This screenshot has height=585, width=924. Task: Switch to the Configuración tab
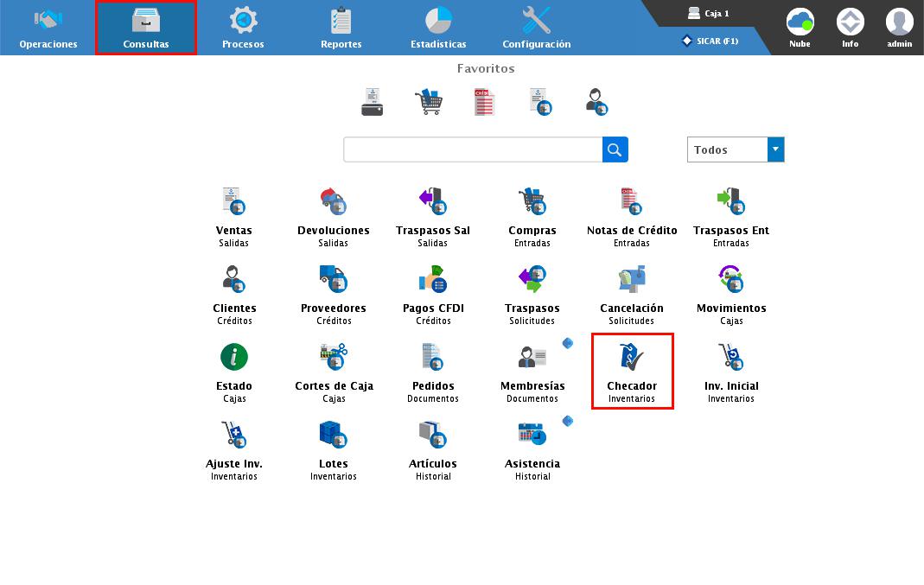pos(536,29)
